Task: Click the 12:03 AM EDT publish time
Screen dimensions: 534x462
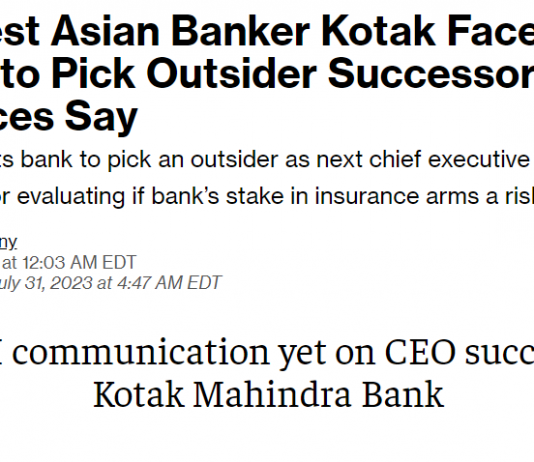Action: coord(79,263)
